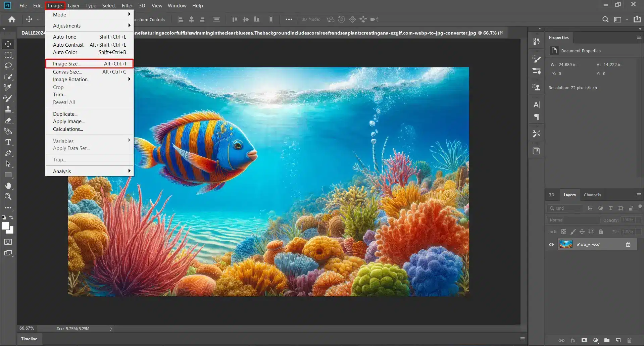The height and width of the screenshot is (346, 644).
Task: Open the Paragraph panel icon
Action: [x=536, y=117]
